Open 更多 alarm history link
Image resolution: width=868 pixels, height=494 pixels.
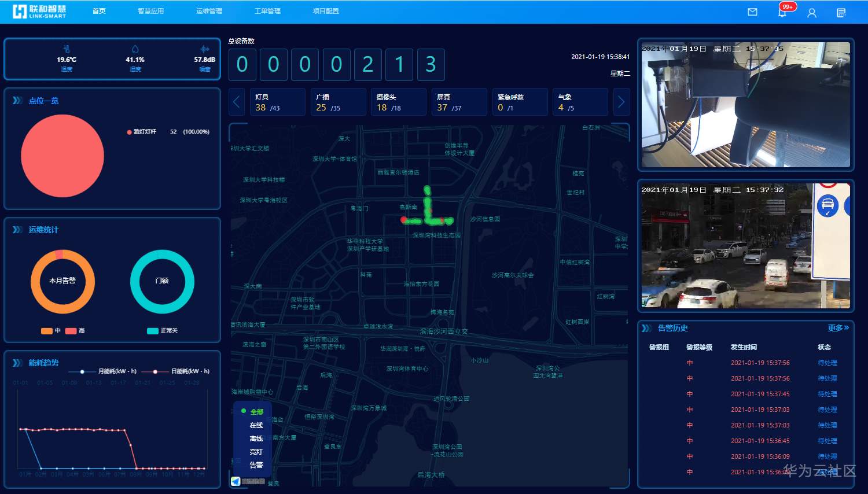(838, 328)
